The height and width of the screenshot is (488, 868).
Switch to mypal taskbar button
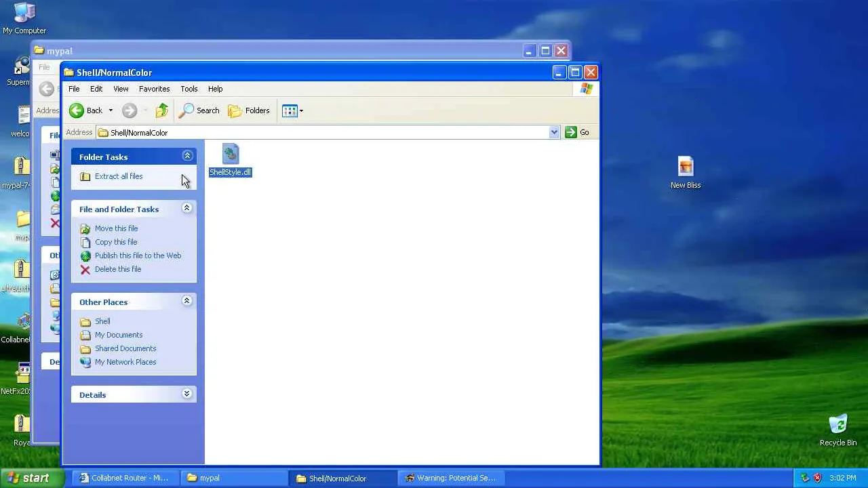point(234,478)
